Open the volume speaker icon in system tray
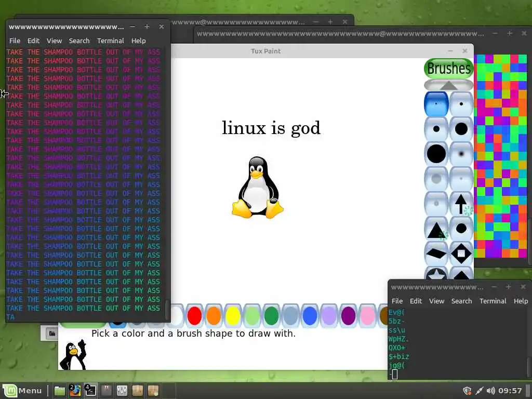The height and width of the screenshot is (399, 532). pos(490,391)
